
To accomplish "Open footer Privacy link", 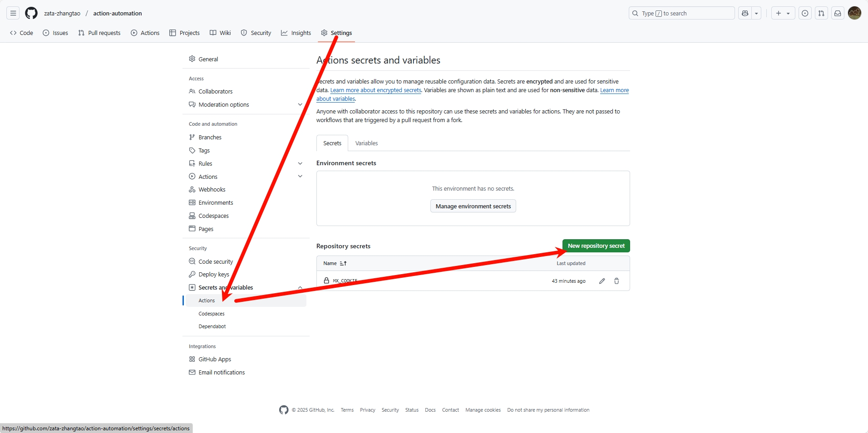I will (367, 410).
